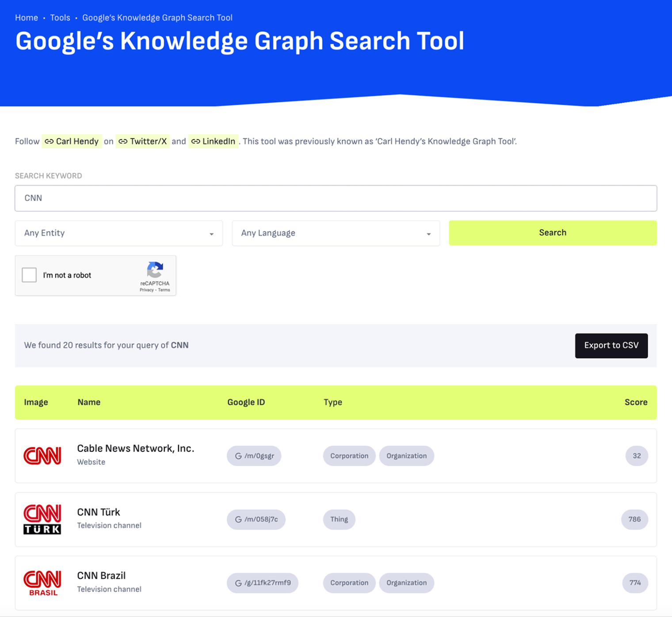Click the Google G icon in /m/058j7c pill
The image size is (672, 617).
pyautogui.click(x=238, y=520)
